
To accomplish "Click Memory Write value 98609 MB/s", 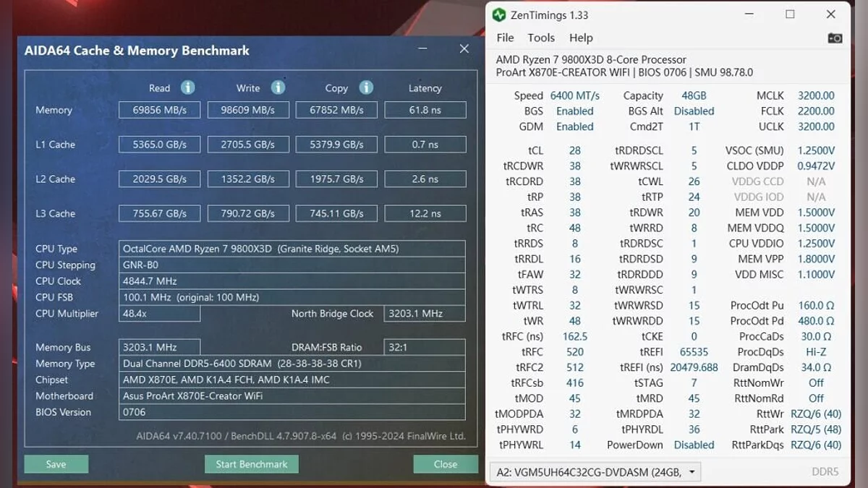I will pyautogui.click(x=248, y=110).
